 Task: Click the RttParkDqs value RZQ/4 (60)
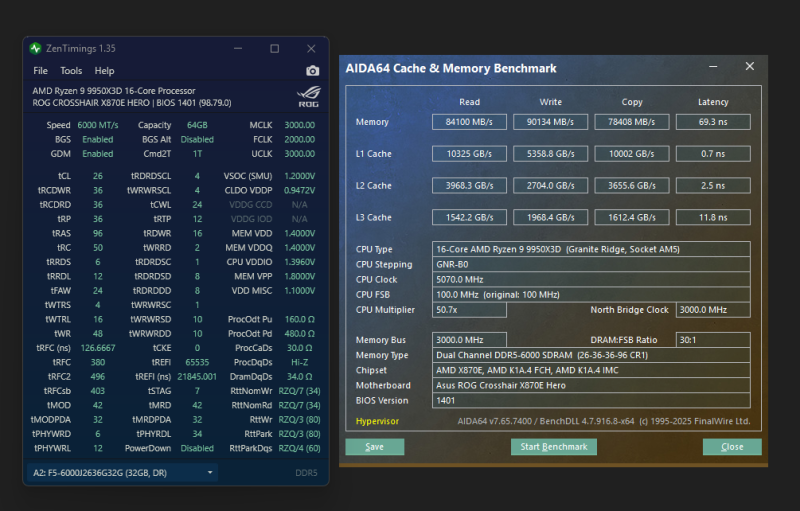tap(299, 448)
